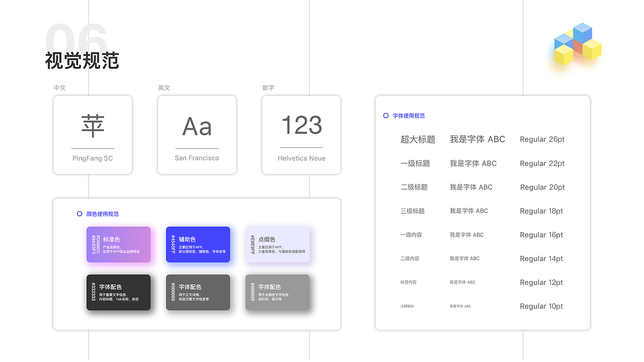Select the #999999 light grey 字体配色 swatch
Image resolution: width=644 pixels, height=362 pixels.
pos(277,292)
